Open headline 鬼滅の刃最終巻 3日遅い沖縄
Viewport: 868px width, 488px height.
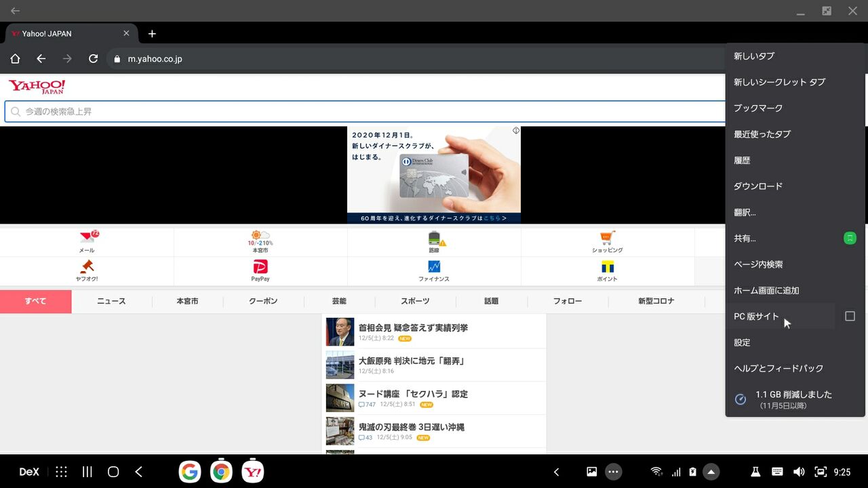[411, 427]
